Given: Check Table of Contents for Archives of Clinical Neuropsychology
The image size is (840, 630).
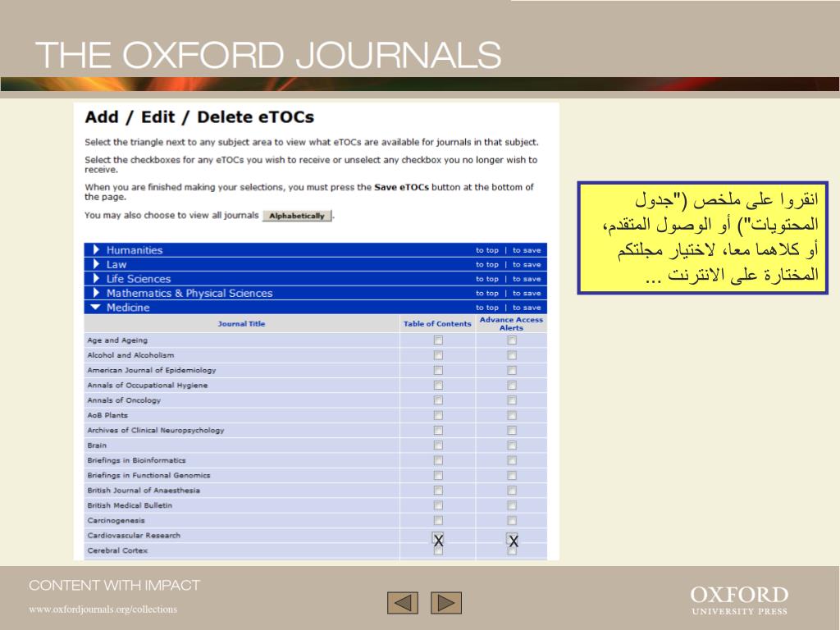Looking at the screenshot, I should point(438,430).
